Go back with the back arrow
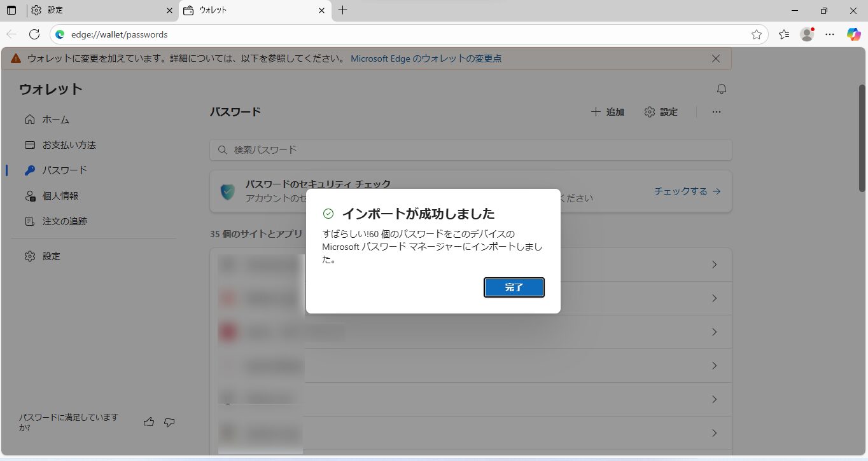This screenshot has width=868, height=461. [x=11, y=34]
